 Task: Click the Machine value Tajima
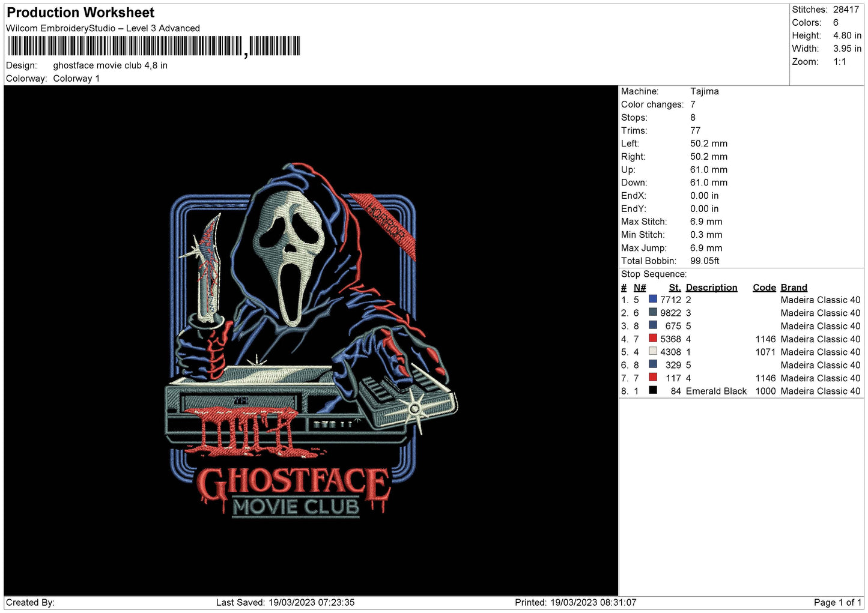704,91
